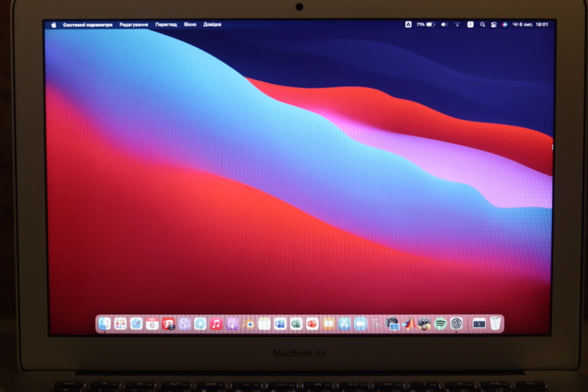Launch Microsoft Excel from the Dock
The image size is (588, 392).
[x=296, y=324]
